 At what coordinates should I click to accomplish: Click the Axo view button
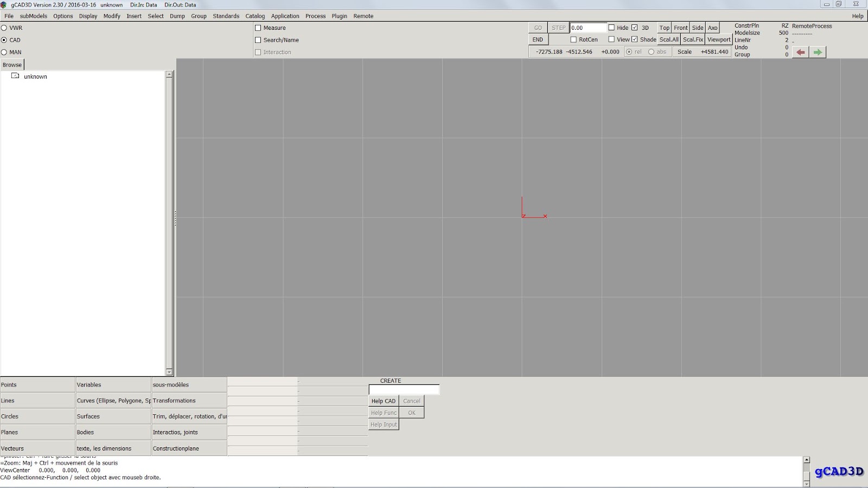click(x=712, y=28)
